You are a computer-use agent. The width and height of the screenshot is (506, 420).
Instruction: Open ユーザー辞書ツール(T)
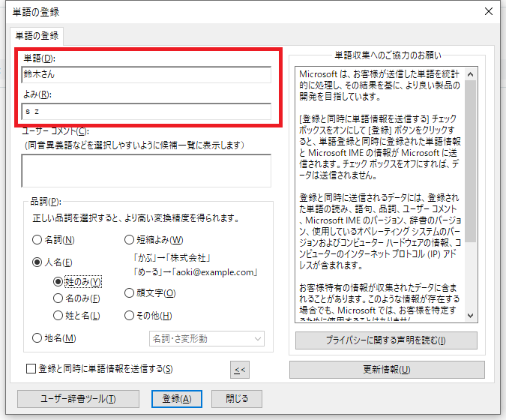point(79,399)
